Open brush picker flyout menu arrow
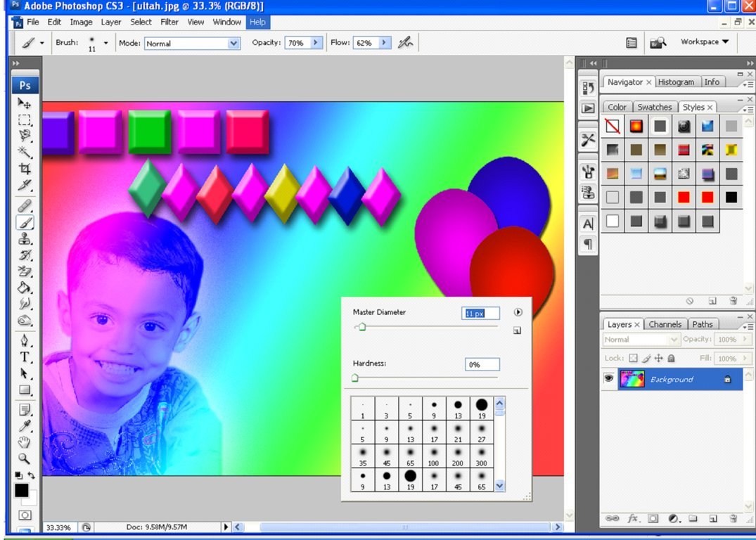 click(518, 312)
